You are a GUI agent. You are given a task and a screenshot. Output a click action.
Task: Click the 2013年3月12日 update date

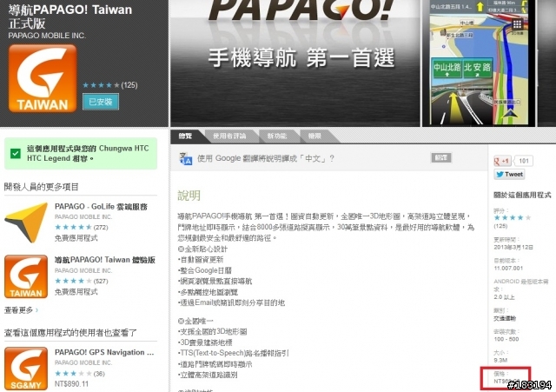tap(513, 247)
